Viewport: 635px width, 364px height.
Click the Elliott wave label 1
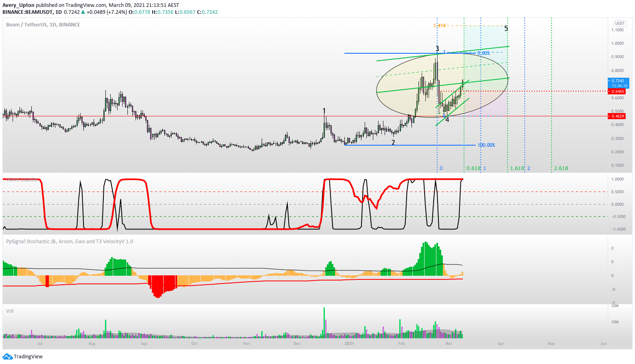[324, 111]
